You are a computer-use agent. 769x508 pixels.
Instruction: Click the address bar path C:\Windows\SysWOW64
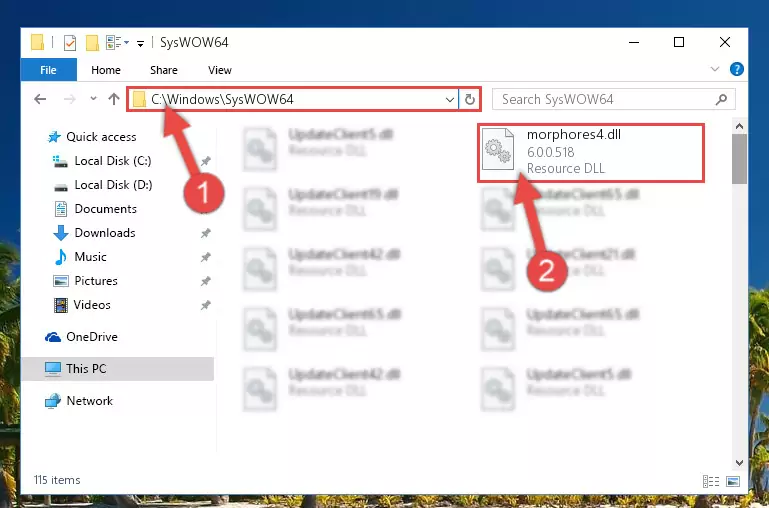(222, 100)
